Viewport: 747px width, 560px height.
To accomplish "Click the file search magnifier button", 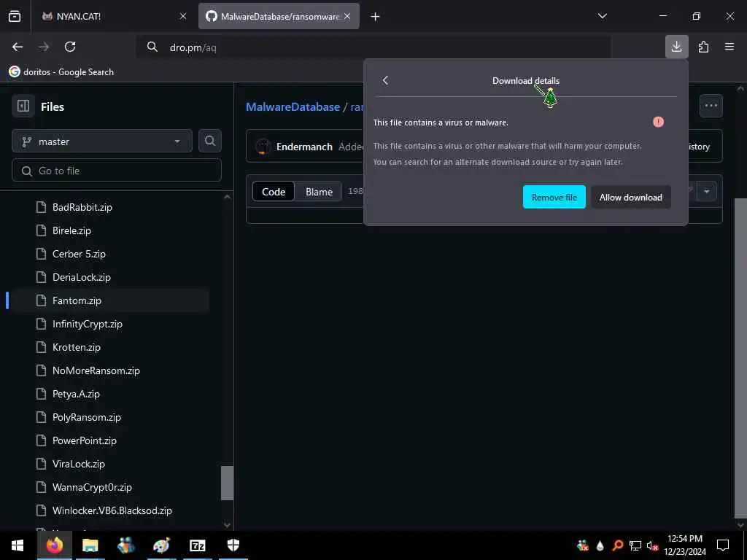I will [210, 141].
